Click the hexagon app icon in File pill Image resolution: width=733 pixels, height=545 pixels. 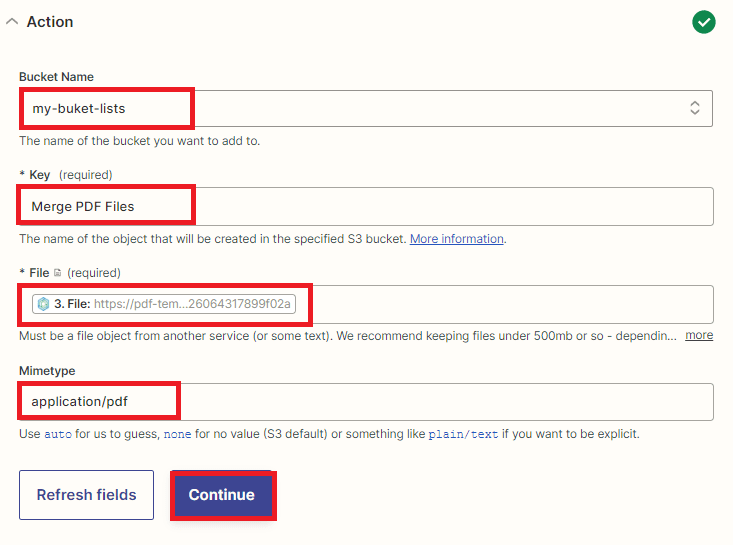pos(43,304)
